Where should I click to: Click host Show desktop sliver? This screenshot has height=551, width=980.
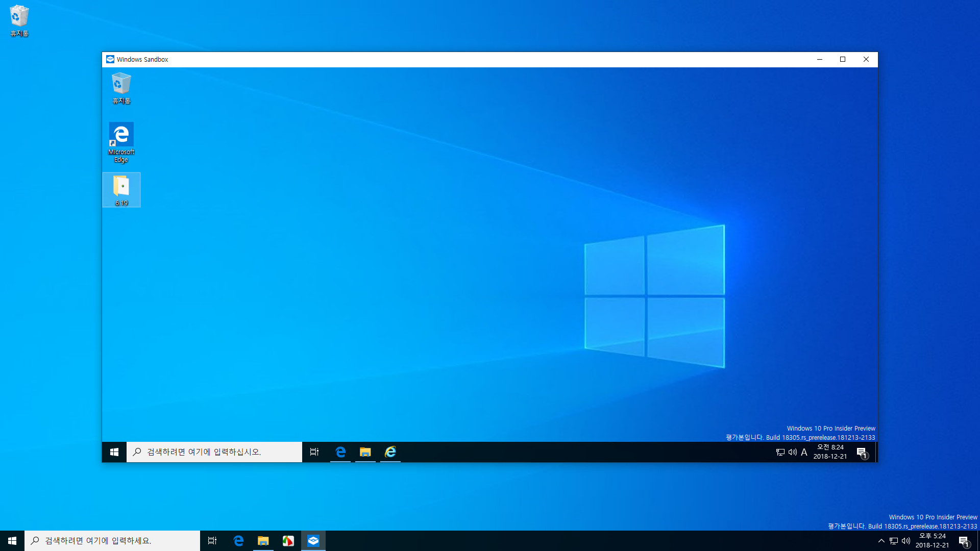coord(978,541)
